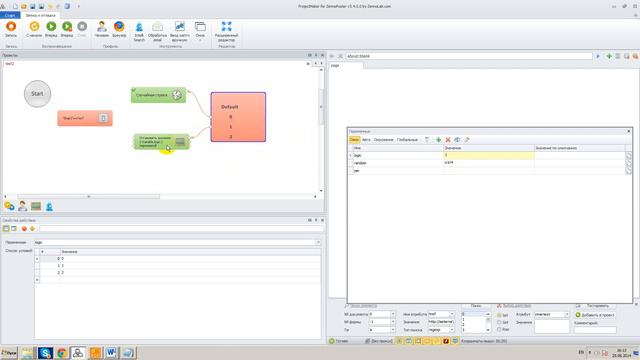
Task: Click the Комментарий input field
Action: click(x=595, y=330)
